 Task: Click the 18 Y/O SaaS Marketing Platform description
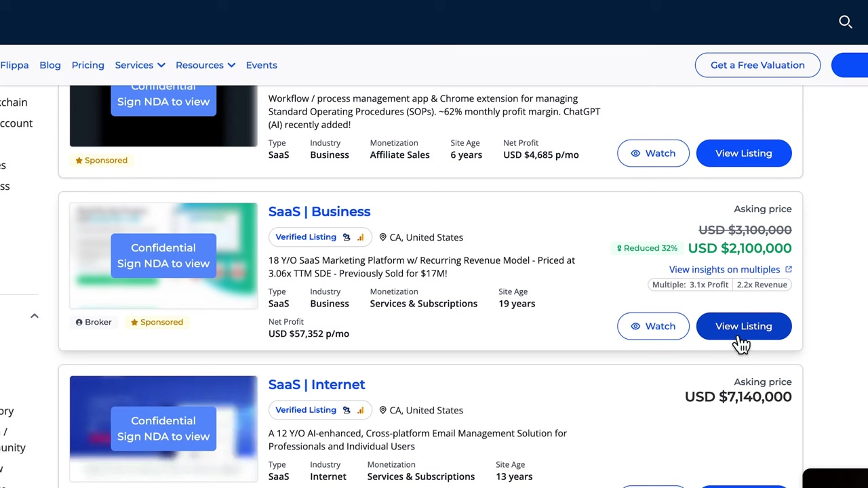422,267
